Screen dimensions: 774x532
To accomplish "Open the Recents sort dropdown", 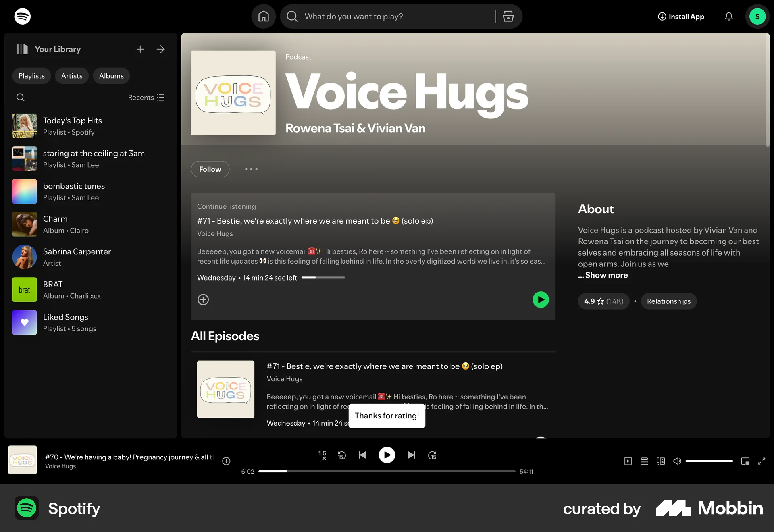I will coord(146,97).
